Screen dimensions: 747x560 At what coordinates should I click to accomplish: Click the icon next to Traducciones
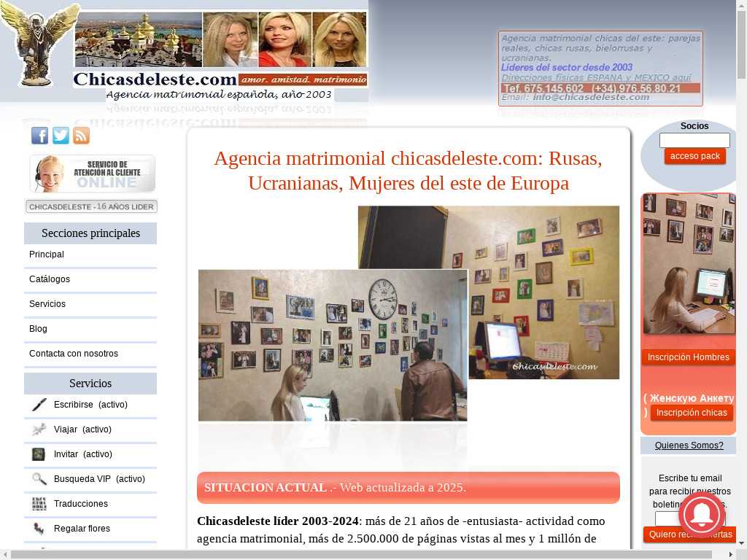pos(39,504)
